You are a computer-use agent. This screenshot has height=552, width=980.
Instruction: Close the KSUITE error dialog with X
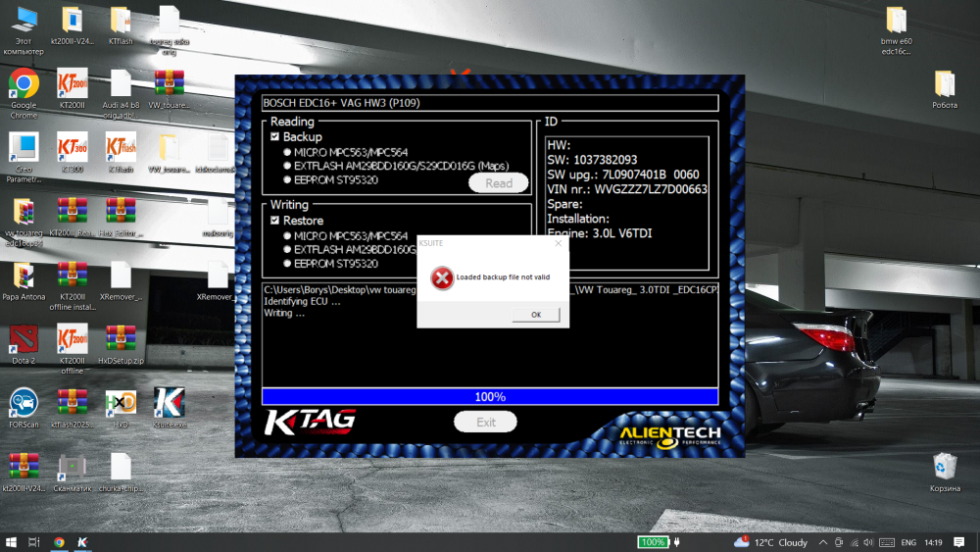(559, 243)
